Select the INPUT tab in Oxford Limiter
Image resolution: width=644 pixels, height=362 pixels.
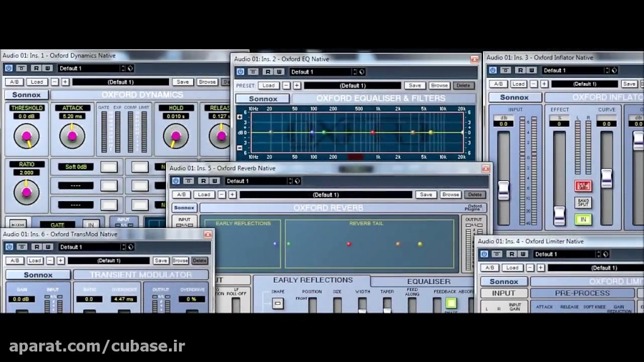click(504, 293)
